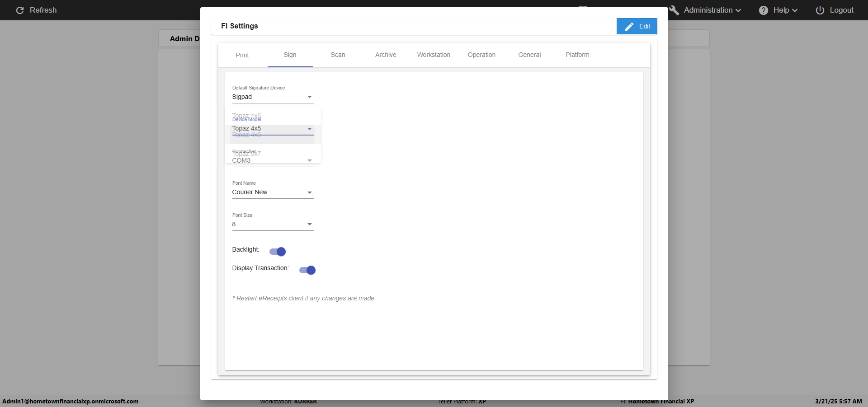Screen dimensions: 868x407
Task: Toggle the Backlight switch
Action: [278, 252]
